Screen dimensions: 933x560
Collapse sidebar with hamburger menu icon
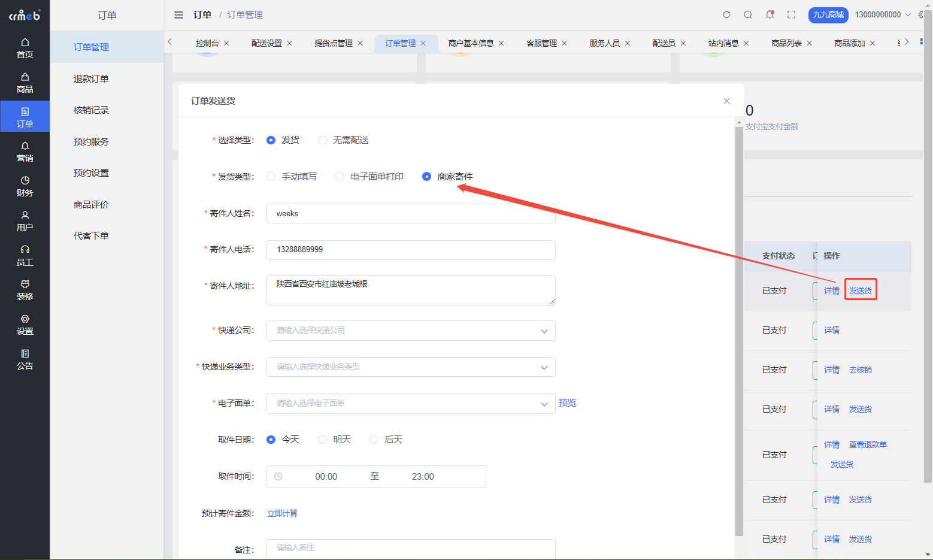tap(178, 15)
